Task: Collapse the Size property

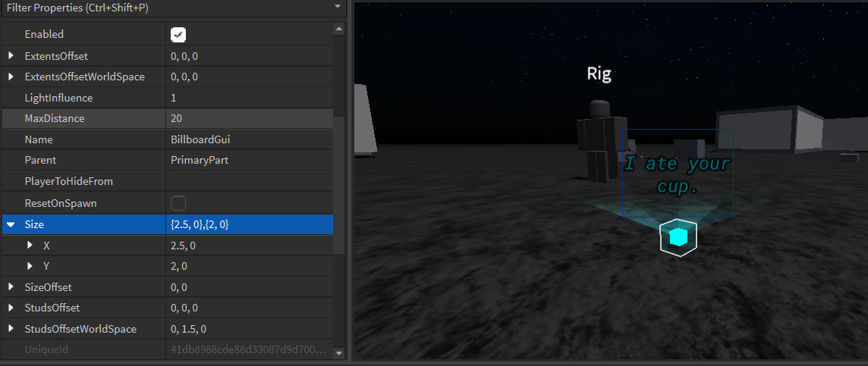Action: click(x=11, y=224)
